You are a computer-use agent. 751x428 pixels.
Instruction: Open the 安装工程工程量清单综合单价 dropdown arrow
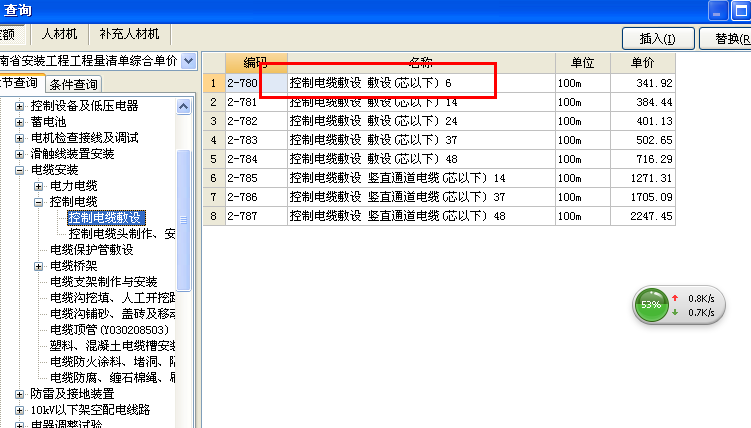189,61
